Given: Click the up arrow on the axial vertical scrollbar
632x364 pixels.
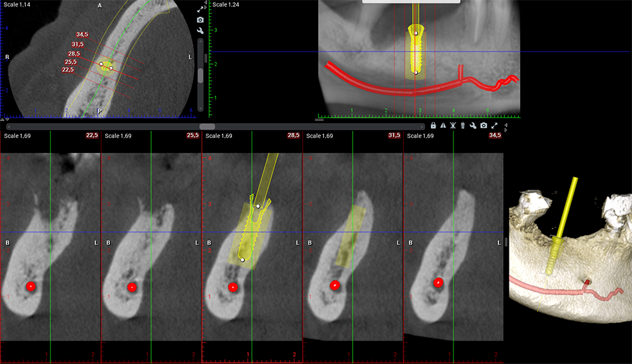Looking at the screenshot, I should (200, 41).
